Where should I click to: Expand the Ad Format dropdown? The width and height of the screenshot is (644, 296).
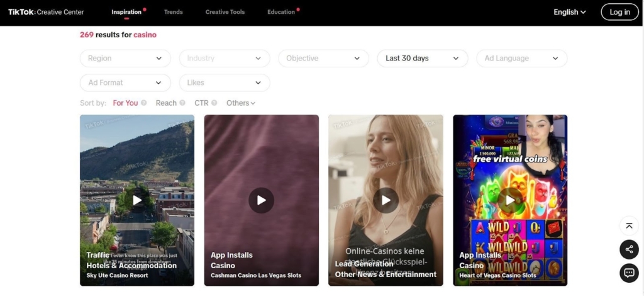coord(125,83)
